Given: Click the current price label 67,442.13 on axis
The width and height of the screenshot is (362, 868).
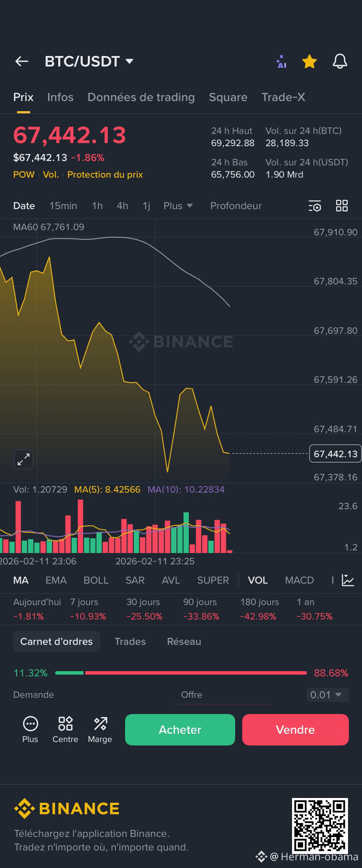Looking at the screenshot, I should (335, 454).
